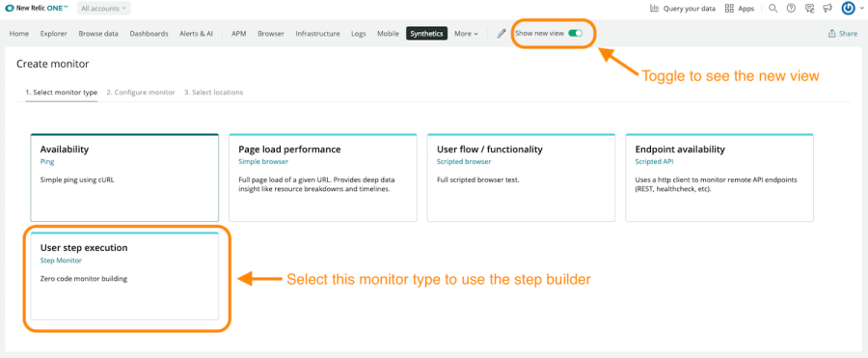The height and width of the screenshot is (358, 868).
Task: Click the Share button
Action: tap(843, 33)
